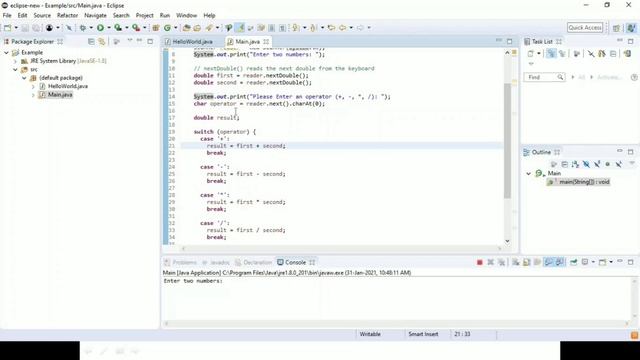640x360 pixels.
Task: Click in the Console input area
Action: (398, 299)
